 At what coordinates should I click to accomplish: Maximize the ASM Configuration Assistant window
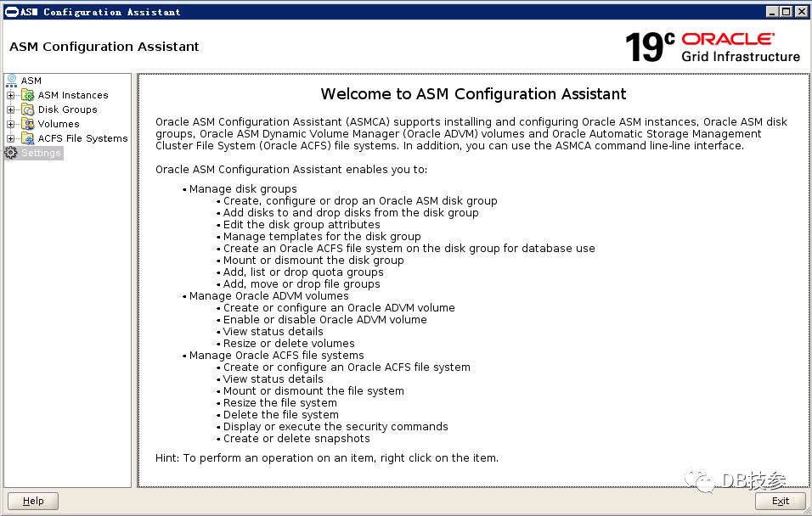tap(786, 12)
